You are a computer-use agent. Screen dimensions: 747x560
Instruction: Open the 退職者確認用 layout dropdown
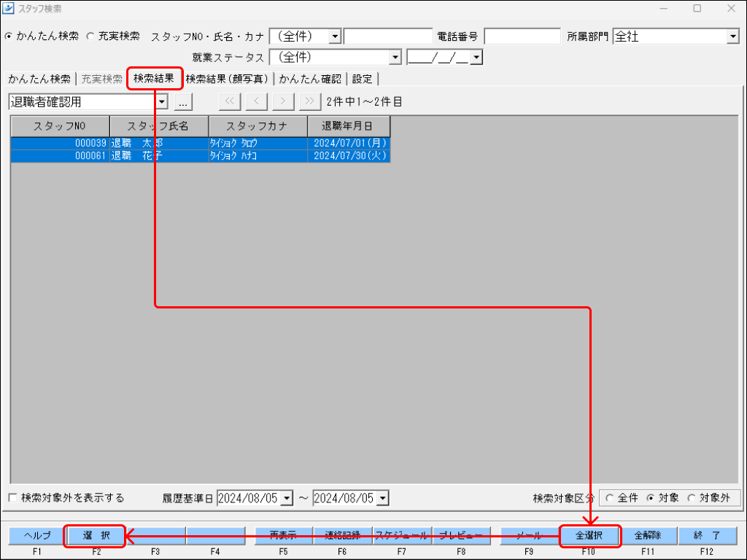(162, 101)
